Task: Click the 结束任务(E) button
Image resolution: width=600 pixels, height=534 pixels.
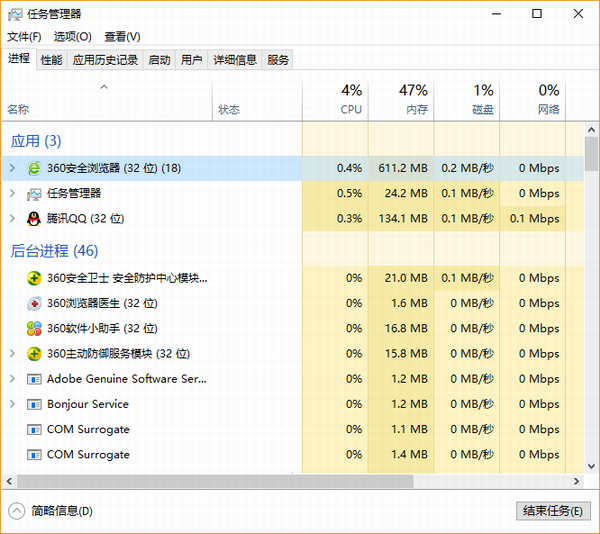Action: (553, 511)
